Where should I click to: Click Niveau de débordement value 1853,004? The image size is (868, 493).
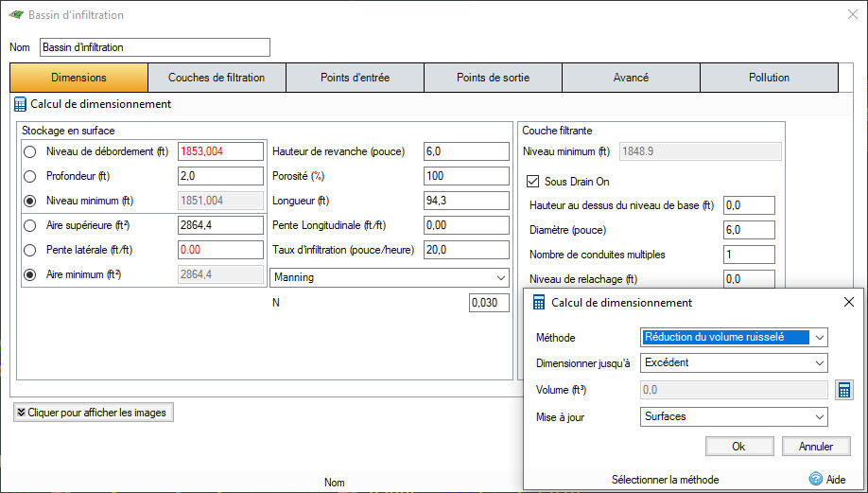click(x=220, y=151)
